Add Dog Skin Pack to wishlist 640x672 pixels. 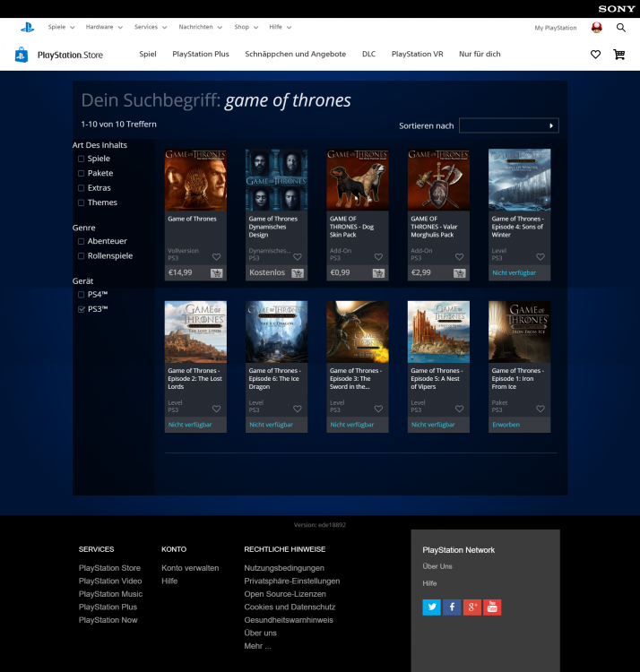click(378, 257)
